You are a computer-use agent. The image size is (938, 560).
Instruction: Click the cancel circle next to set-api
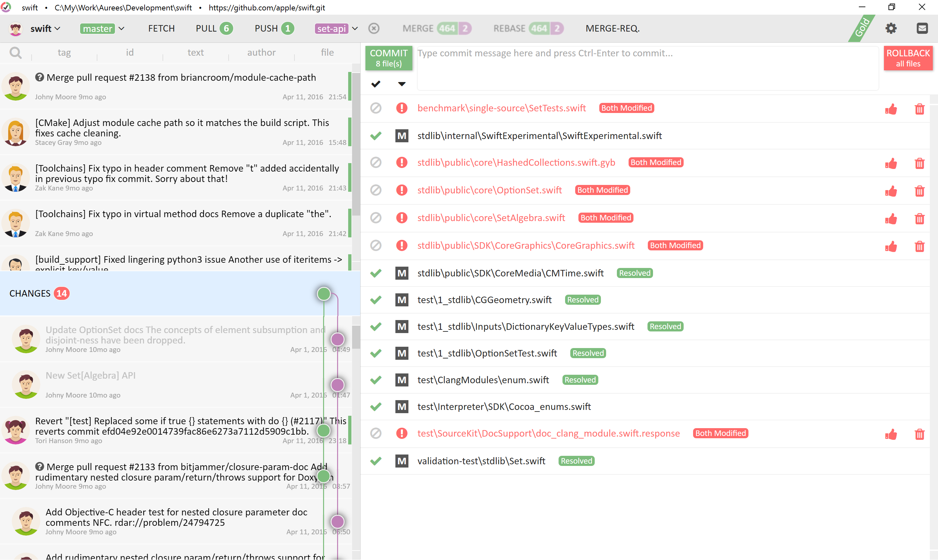tap(374, 28)
